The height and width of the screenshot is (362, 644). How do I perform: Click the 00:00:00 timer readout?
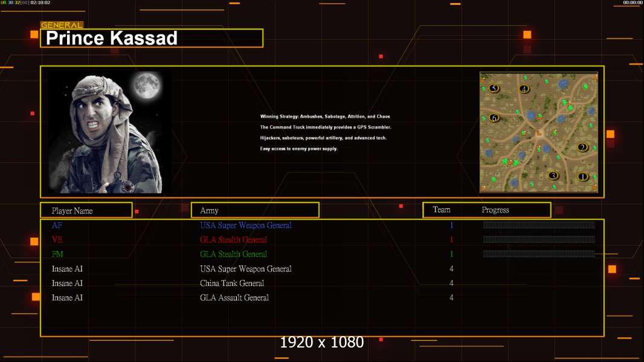pyautogui.click(x=633, y=2)
